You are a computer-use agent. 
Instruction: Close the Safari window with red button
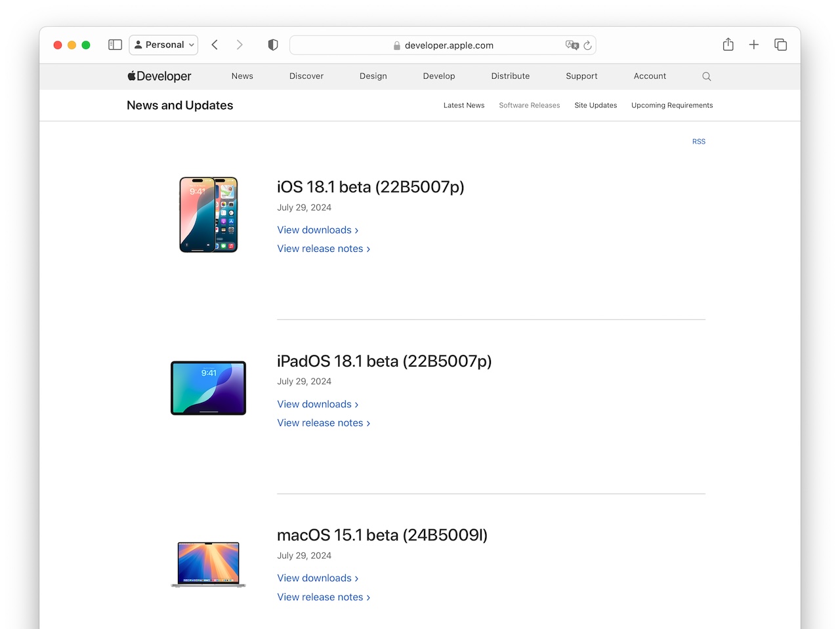tap(58, 45)
